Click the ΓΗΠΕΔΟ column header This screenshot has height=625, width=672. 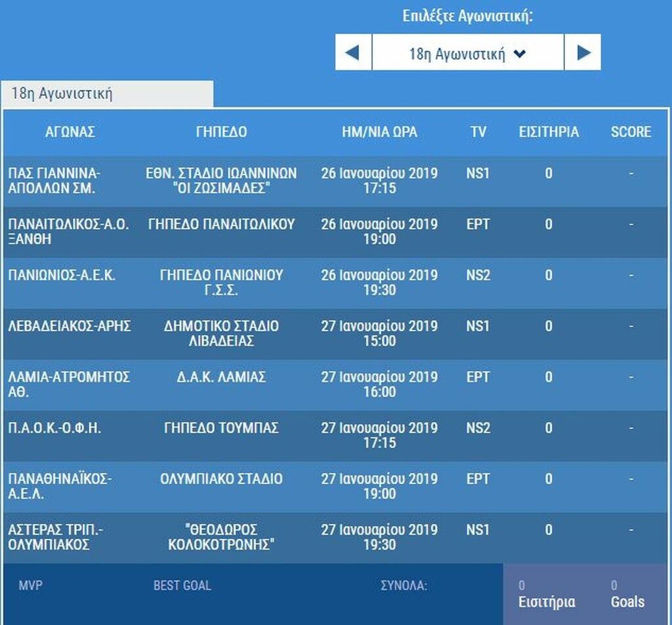pyautogui.click(x=221, y=132)
